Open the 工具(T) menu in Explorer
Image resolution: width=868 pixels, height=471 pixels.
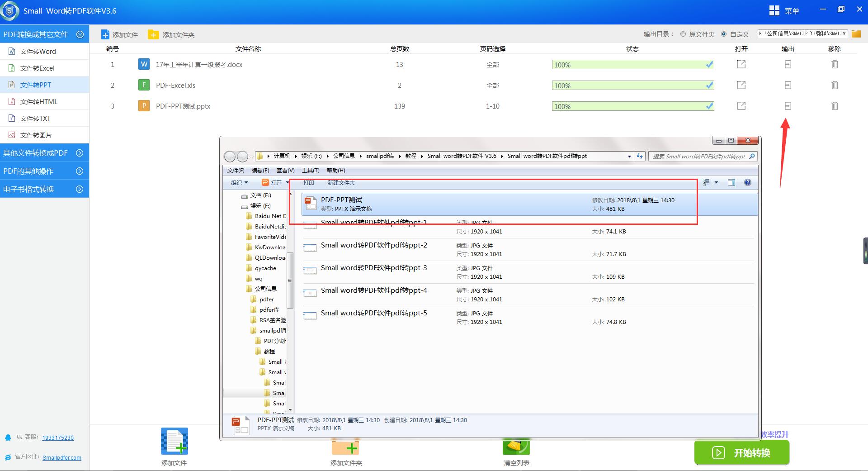point(311,171)
